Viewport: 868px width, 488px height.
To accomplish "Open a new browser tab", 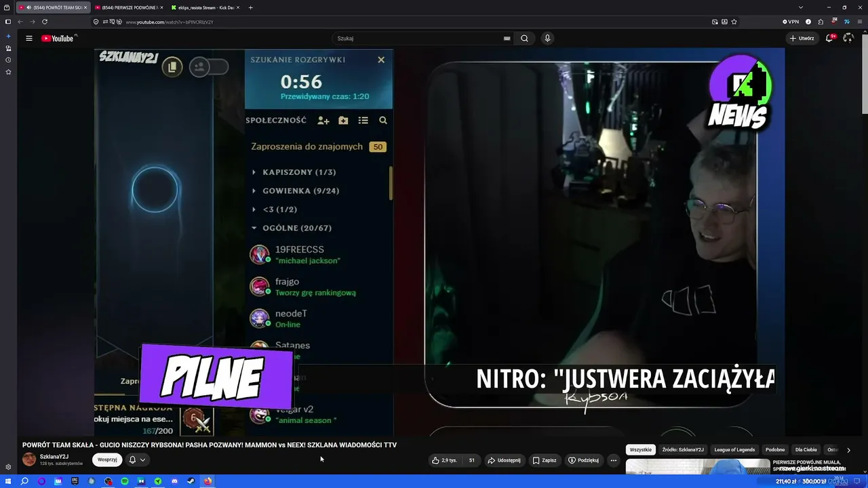I will [251, 7].
